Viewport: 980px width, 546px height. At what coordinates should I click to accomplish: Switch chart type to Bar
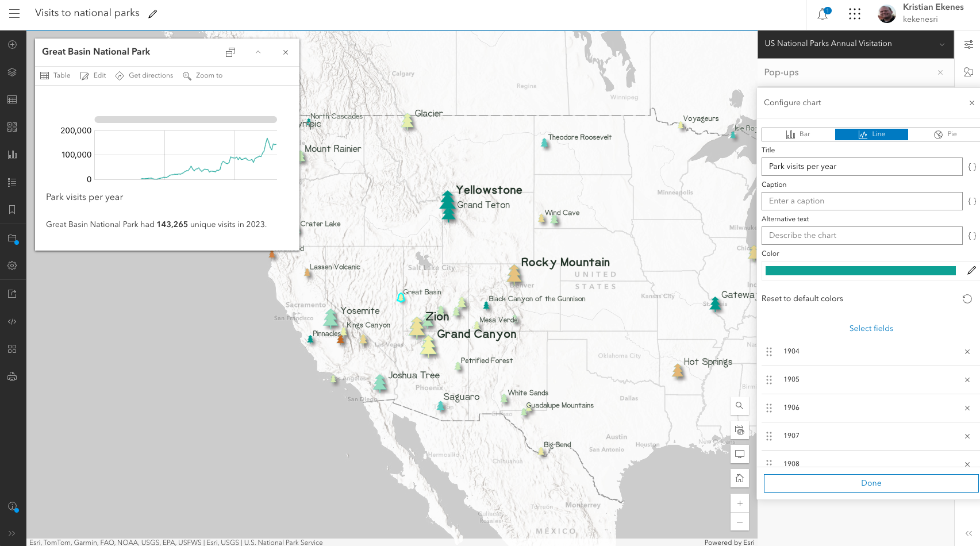[798, 134]
